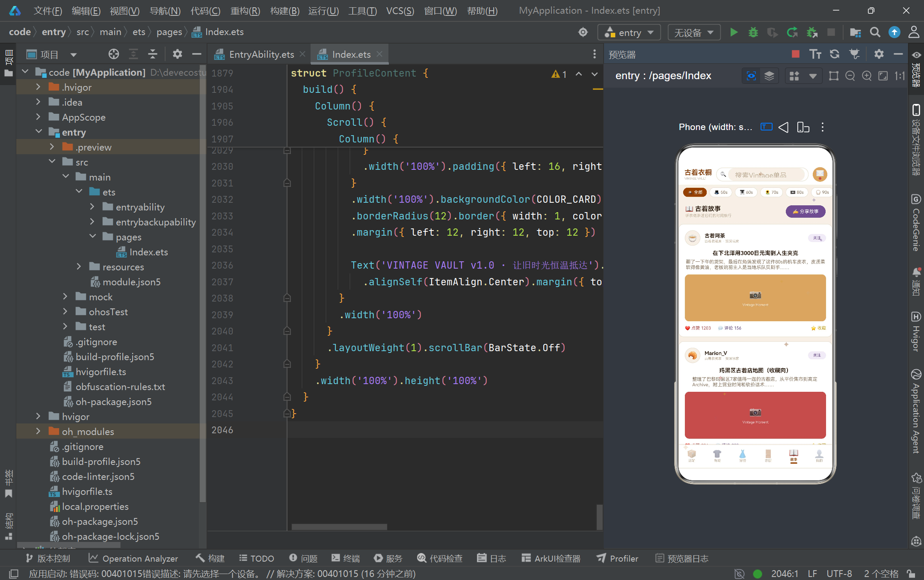This screenshot has height=580, width=924.
Task: Select the 70s category chip
Action: 772,192
